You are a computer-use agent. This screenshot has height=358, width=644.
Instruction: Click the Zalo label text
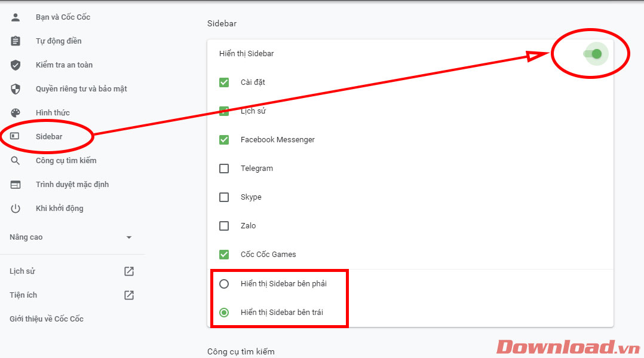(x=248, y=226)
